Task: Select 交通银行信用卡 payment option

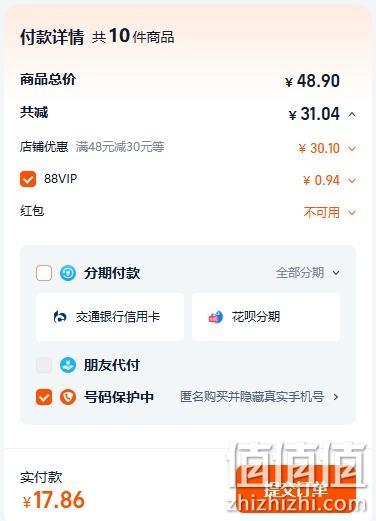Action: tap(110, 317)
